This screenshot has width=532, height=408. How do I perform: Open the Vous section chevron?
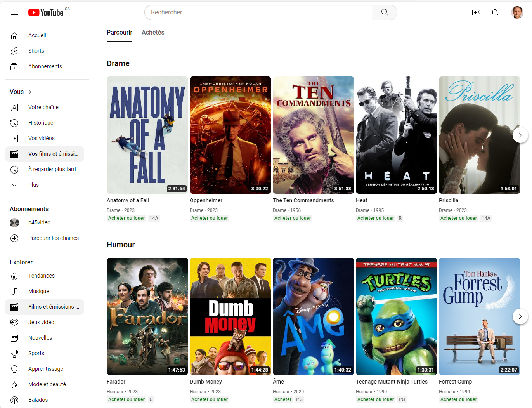[30, 92]
